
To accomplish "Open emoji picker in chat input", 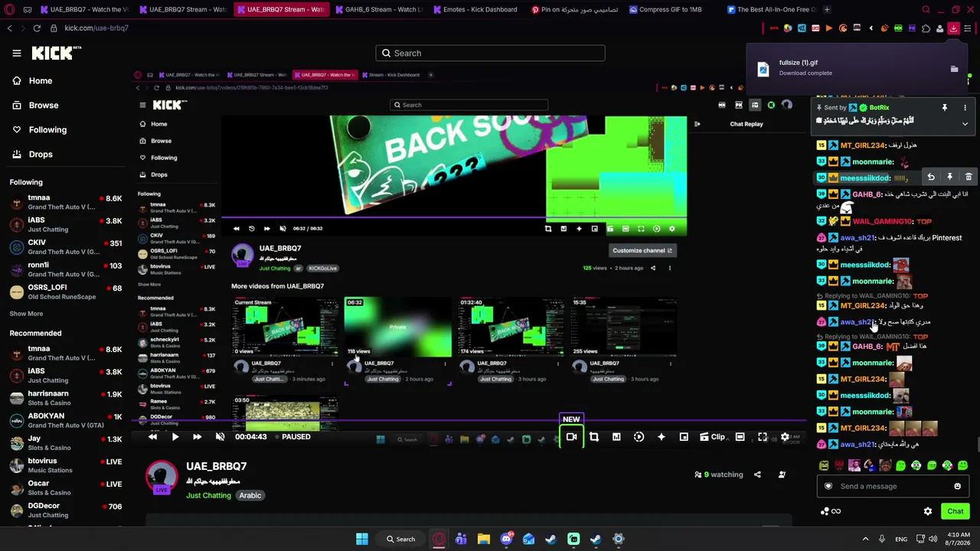I will point(957,486).
